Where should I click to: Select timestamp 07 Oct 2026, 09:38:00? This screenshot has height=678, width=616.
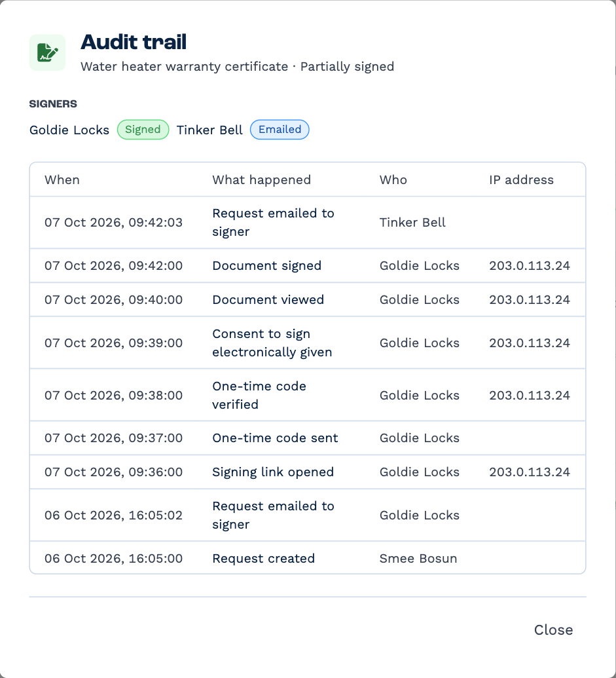tap(114, 395)
